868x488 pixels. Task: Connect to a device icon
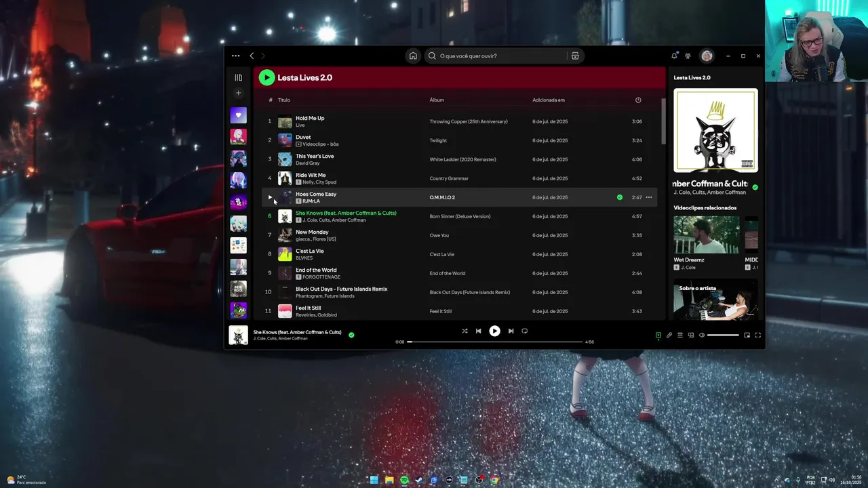(x=691, y=335)
